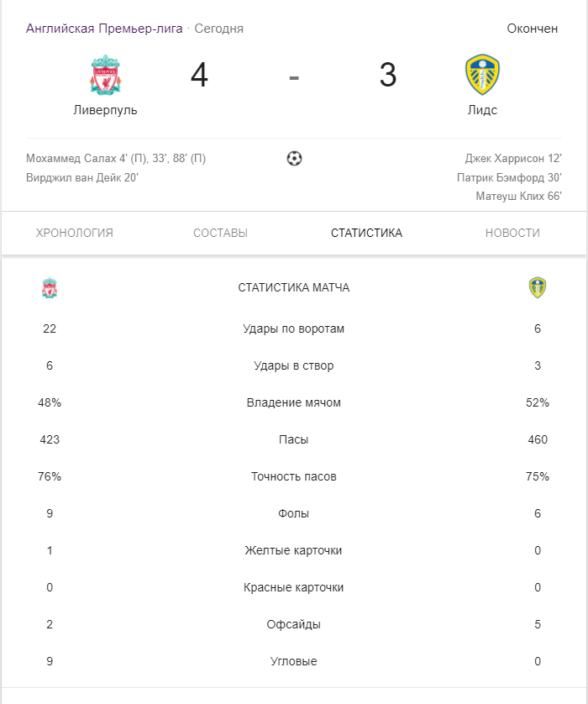The width and height of the screenshot is (588, 704).
Task: Click small Leeds crest in statistics header
Action: point(538,288)
